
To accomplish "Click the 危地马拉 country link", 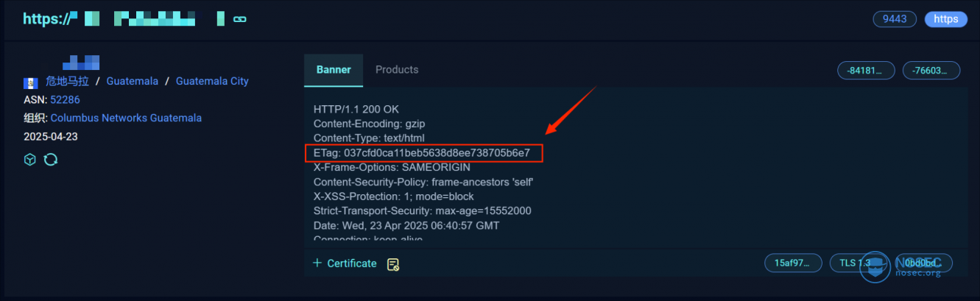I will [67, 81].
